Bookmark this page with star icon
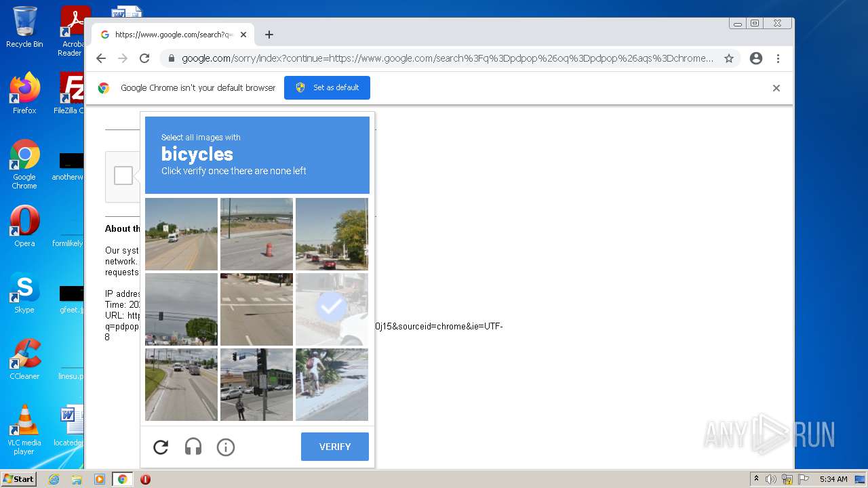Screen dimensions: 868x488 click(x=729, y=58)
